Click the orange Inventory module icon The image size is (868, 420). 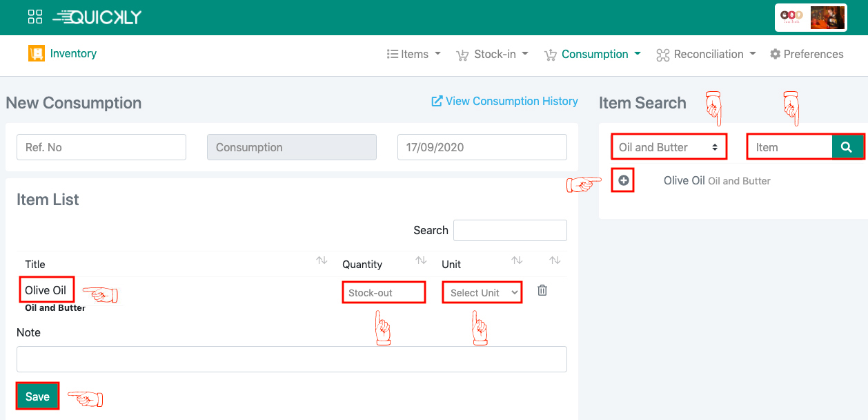pos(36,54)
